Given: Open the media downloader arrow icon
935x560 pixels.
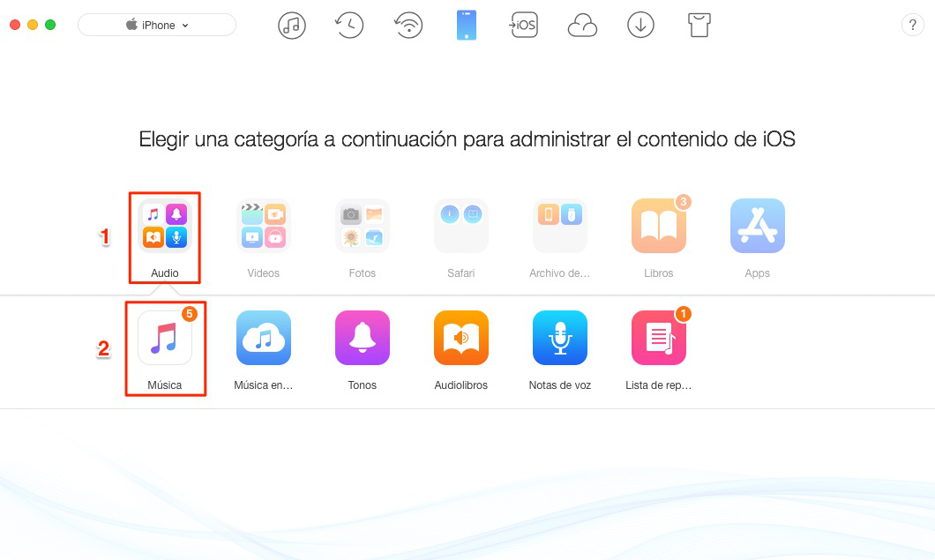Looking at the screenshot, I should [640, 26].
